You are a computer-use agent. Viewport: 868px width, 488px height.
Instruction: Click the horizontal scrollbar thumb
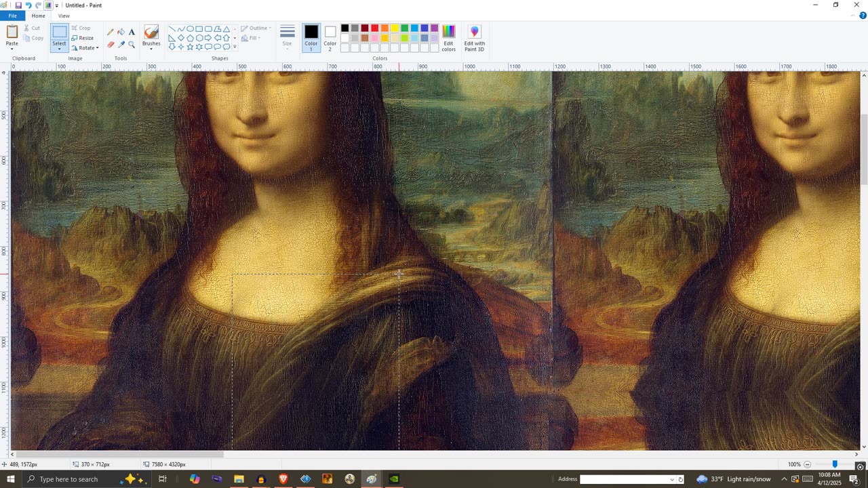point(119,454)
